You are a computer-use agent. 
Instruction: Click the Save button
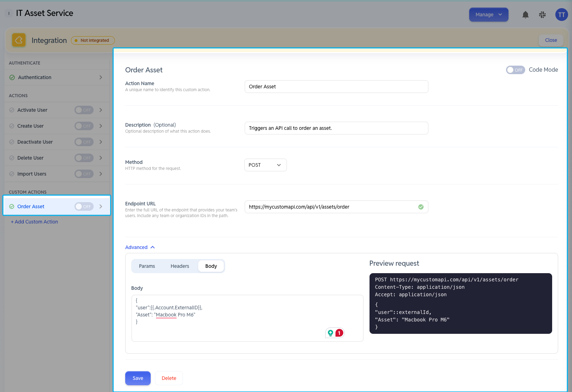(x=138, y=378)
